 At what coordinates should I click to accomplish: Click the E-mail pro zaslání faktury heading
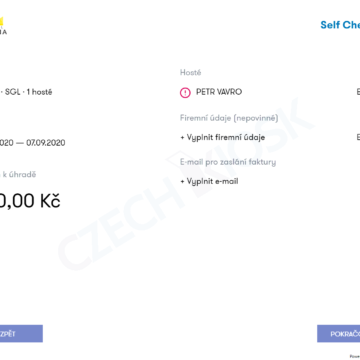pyautogui.click(x=228, y=162)
